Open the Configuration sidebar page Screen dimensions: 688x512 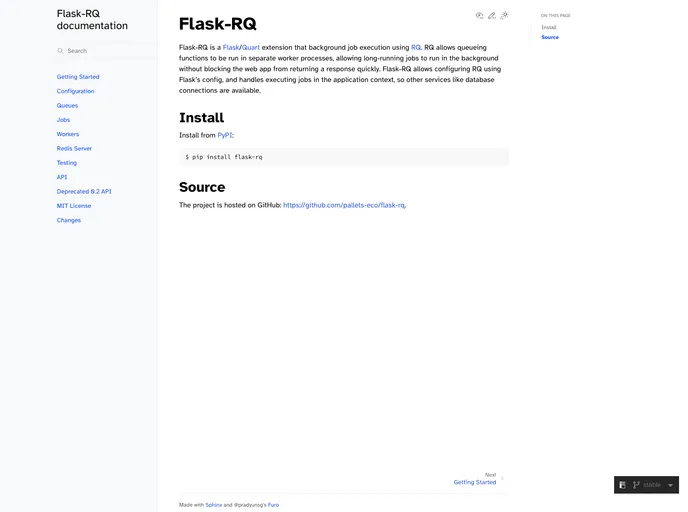click(75, 91)
